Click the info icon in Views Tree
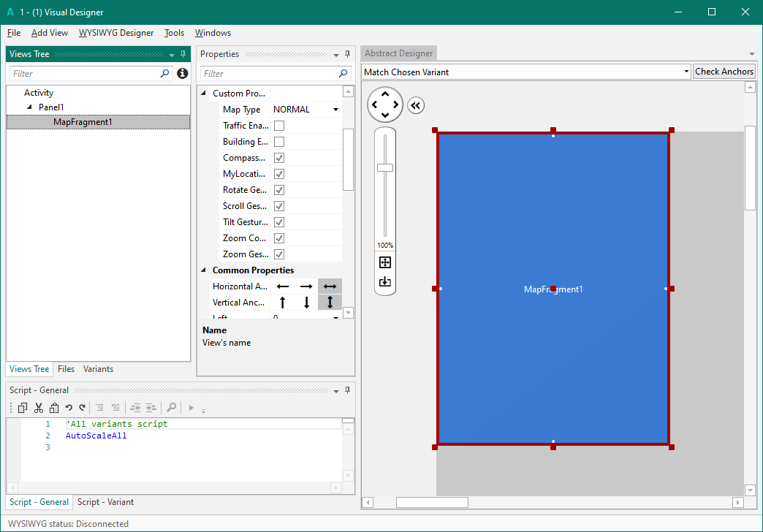 [183, 74]
